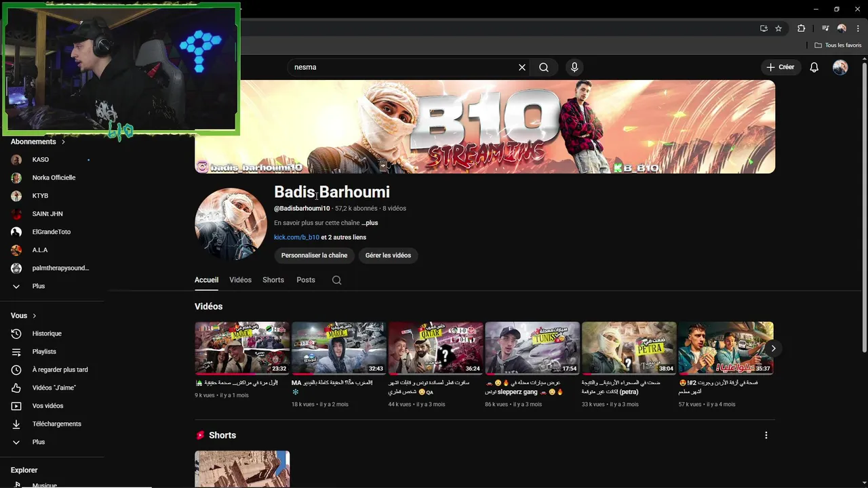Open YouTube notifications bell
The image size is (868, 488).
814,67
